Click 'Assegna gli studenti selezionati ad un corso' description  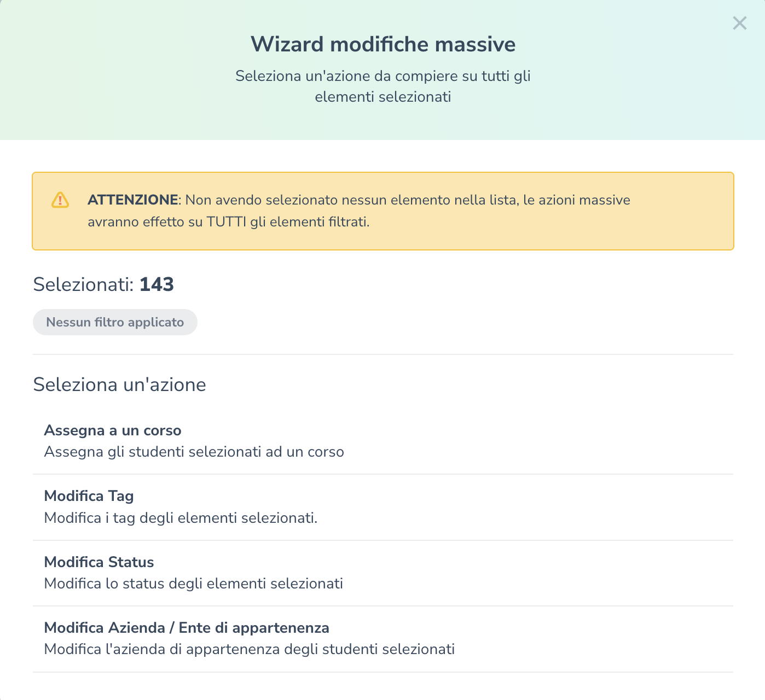[194, 452]
